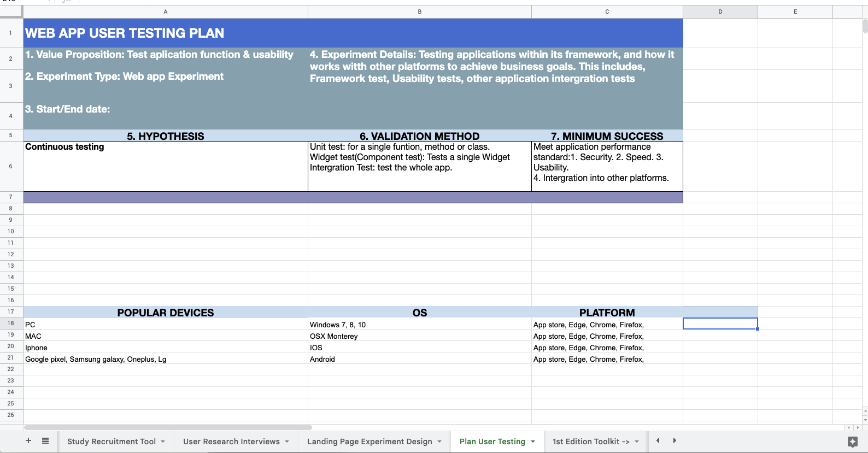Select the platform cell in the PC row
868x453 pixels.
pyautogui.click(x=607, y=324)
